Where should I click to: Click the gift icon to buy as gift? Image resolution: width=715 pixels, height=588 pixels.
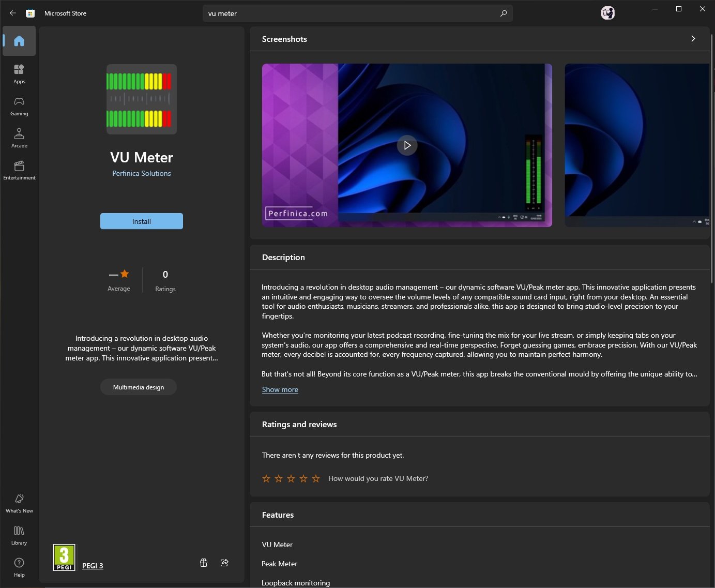204,563
